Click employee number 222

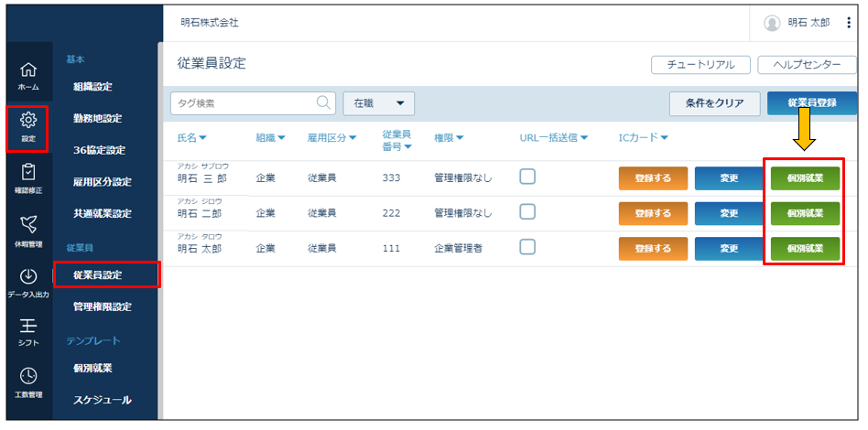coord(390,213)
